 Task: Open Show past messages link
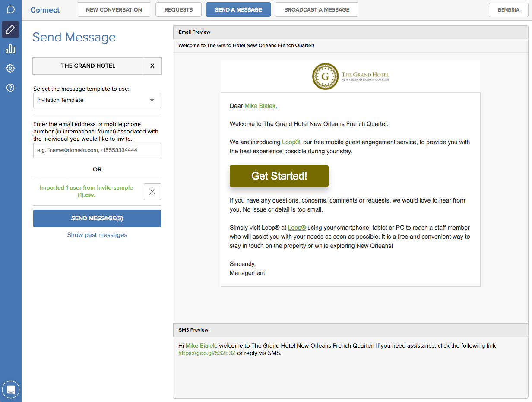pos(97,235)
